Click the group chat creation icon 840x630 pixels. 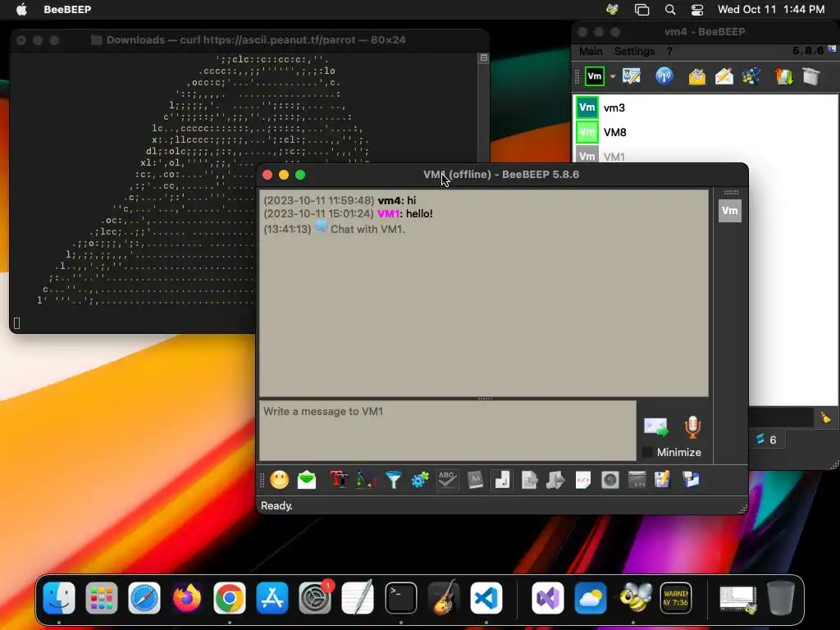[751, 76]
